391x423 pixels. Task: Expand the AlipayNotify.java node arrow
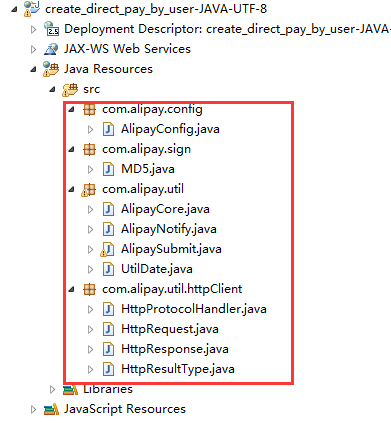(x=90, y=229)
